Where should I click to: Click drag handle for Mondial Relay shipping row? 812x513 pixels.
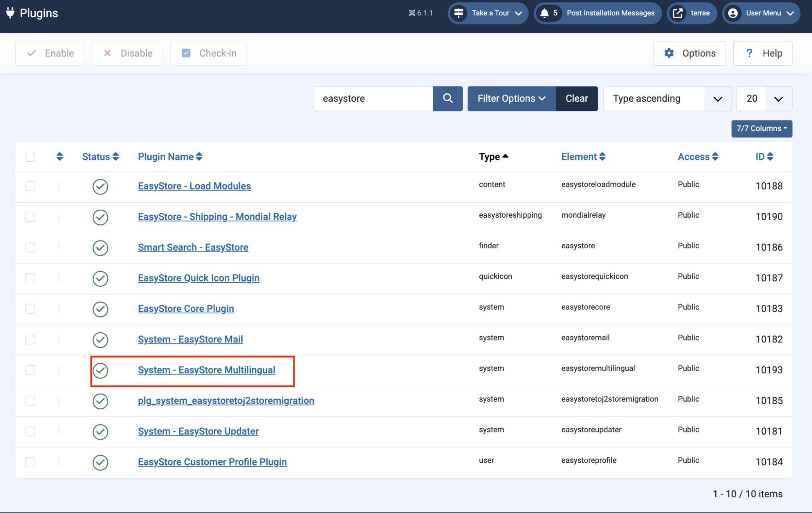coord(58,216)
